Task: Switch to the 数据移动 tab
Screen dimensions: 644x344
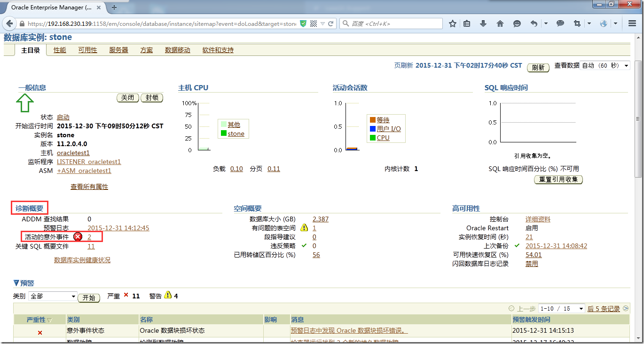Action: click(178, 50)
